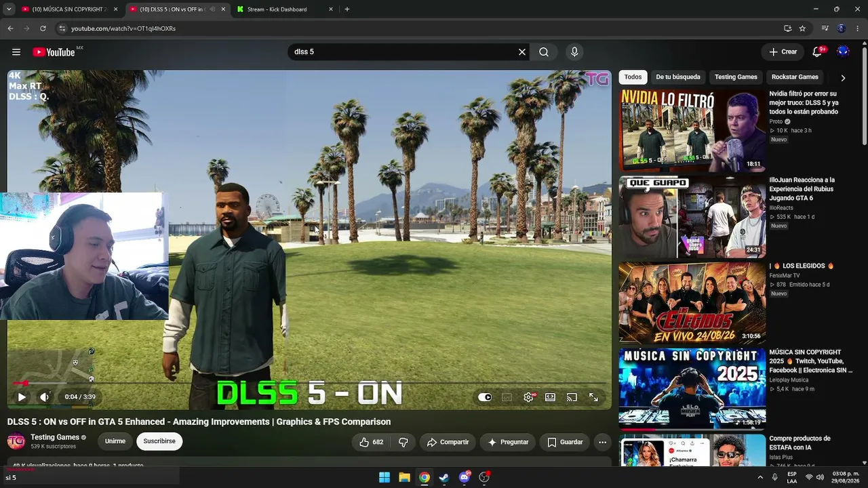This screenshot has width=868, height=488.
Task: Open the taskbar clock showing 03:08 p. m.
Action: 846,477
